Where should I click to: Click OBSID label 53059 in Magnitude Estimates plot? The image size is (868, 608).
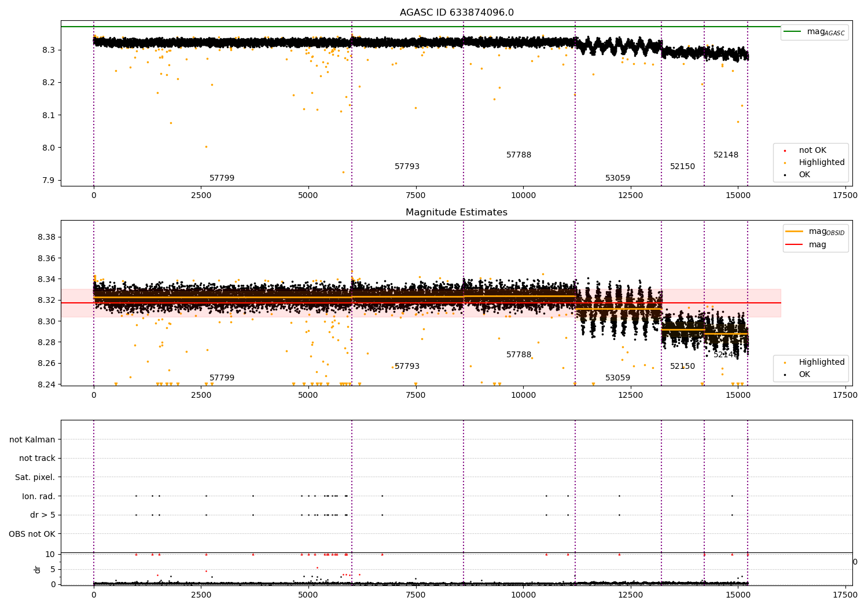[x=618, y=378]
